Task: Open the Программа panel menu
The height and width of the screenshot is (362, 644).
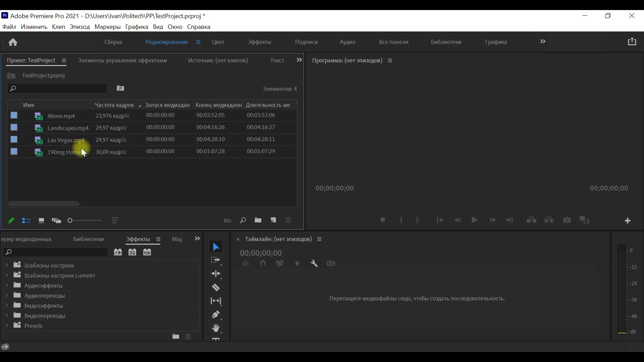Action: [x=390, y=61]
